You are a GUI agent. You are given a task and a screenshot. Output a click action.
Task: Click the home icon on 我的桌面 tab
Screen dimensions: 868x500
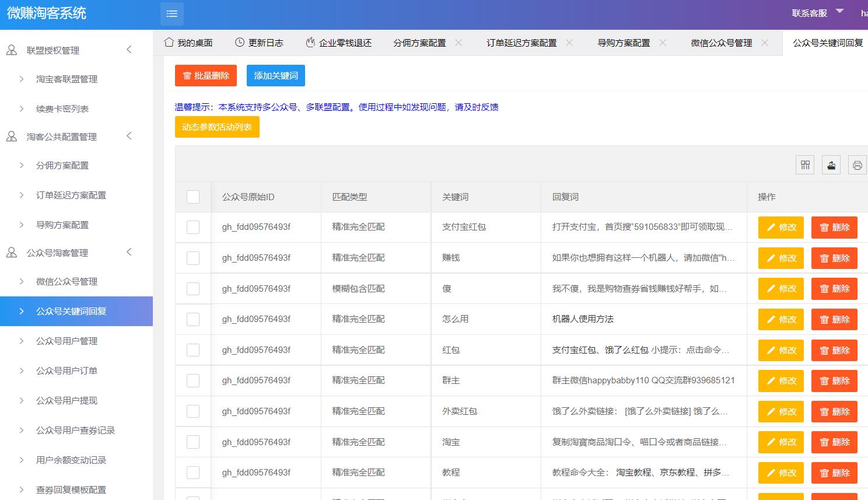click(x=169, y=43)
